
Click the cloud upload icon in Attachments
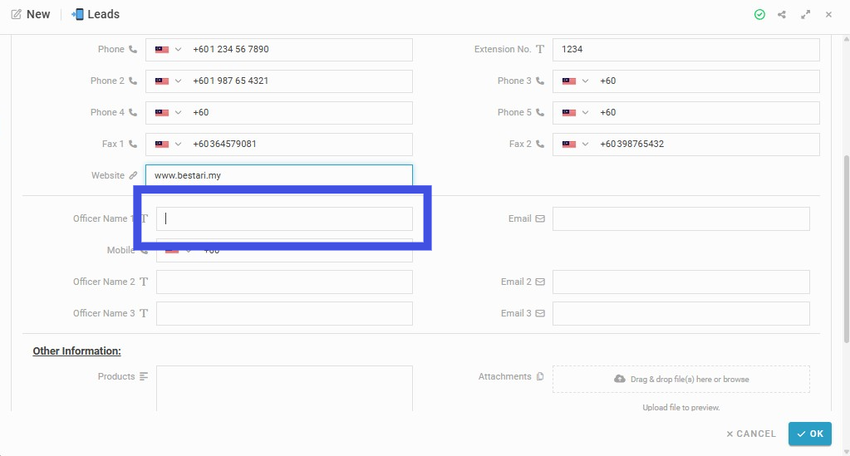620,378
